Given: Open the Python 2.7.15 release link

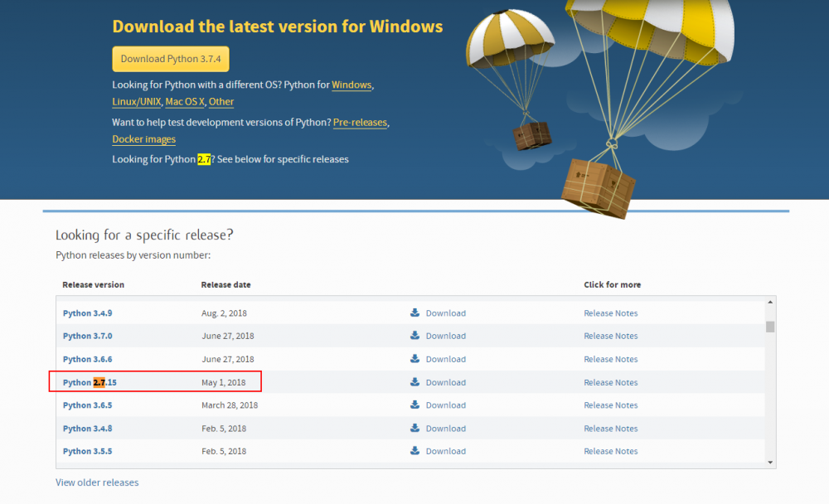Looking at the screenshot, I should [x=90, y=382].
